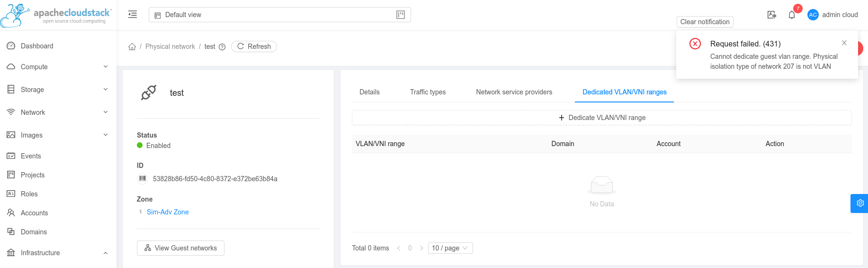This screenshot has width=868, height=268.
Task: Open the Dashboard icon in sidebar
Action: coord(11,46)
